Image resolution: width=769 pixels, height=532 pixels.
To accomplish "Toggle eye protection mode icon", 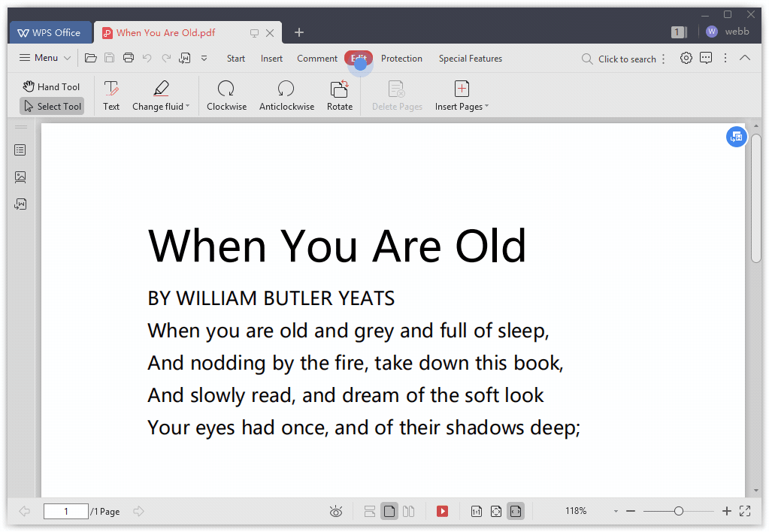I will coord(336,511).
